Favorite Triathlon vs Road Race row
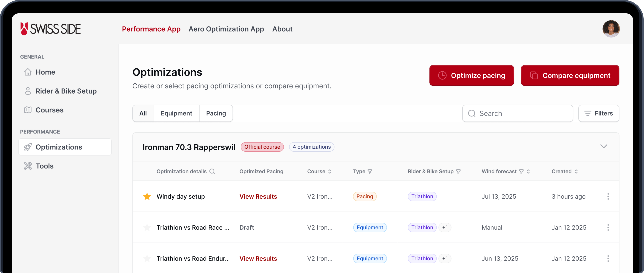Image resolution: width=644 pixels, height=273 pixels. click(x=147, y=227)
